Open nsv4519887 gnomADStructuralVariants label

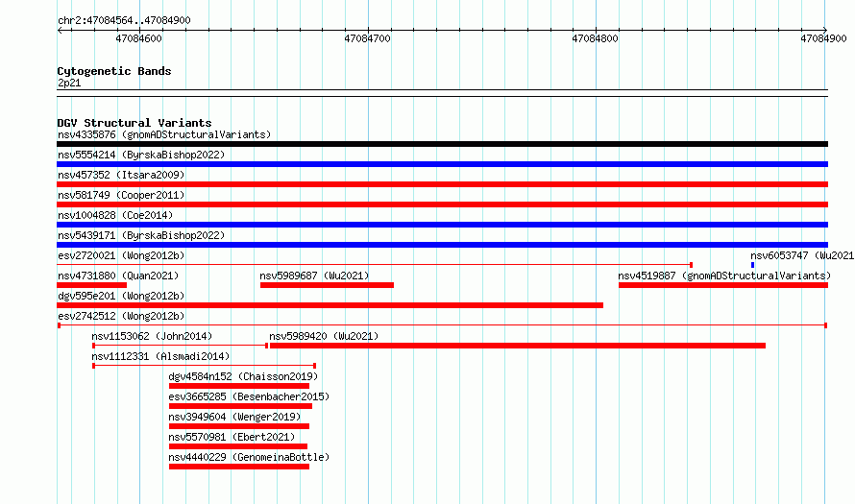(724, 276)
